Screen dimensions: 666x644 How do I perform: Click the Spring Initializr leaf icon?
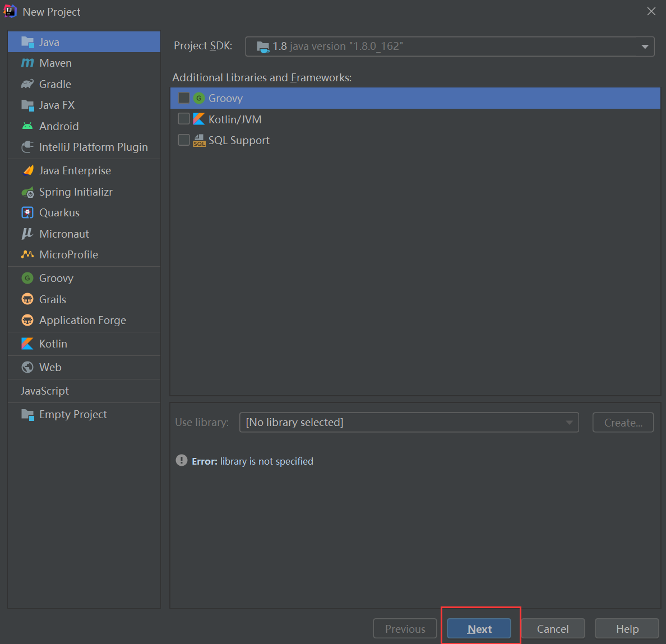pyautogui.click(x=27, y=192)
